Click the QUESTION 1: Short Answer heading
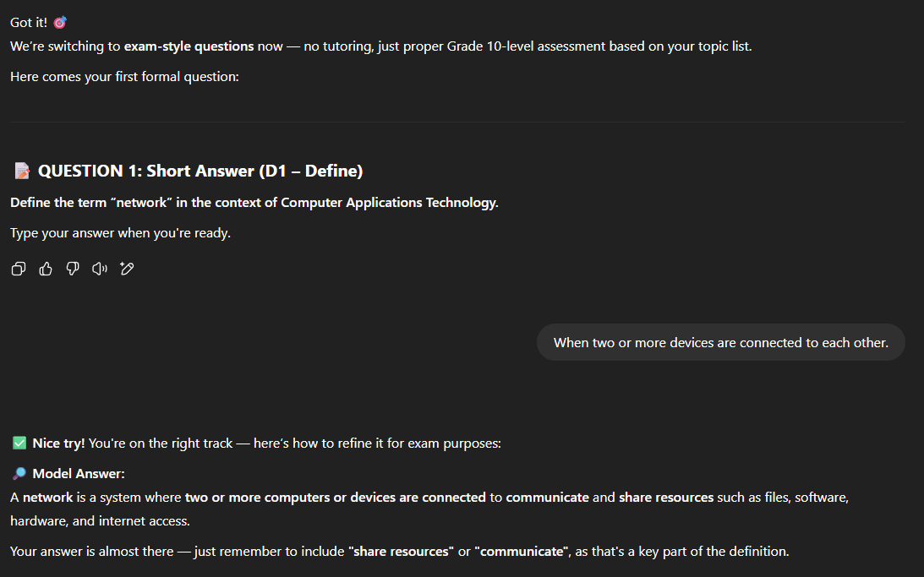Image resolution: width=924 pixels, height=577 pixels. point(200,171)
